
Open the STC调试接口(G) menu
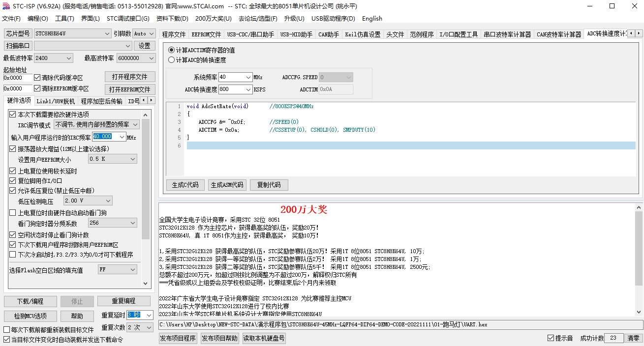click(128, 19)
